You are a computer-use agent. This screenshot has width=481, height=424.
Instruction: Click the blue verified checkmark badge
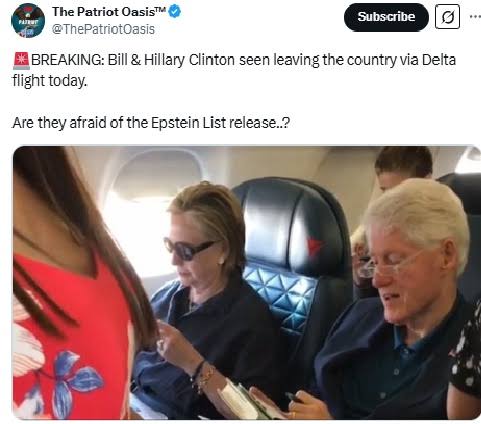175,12
